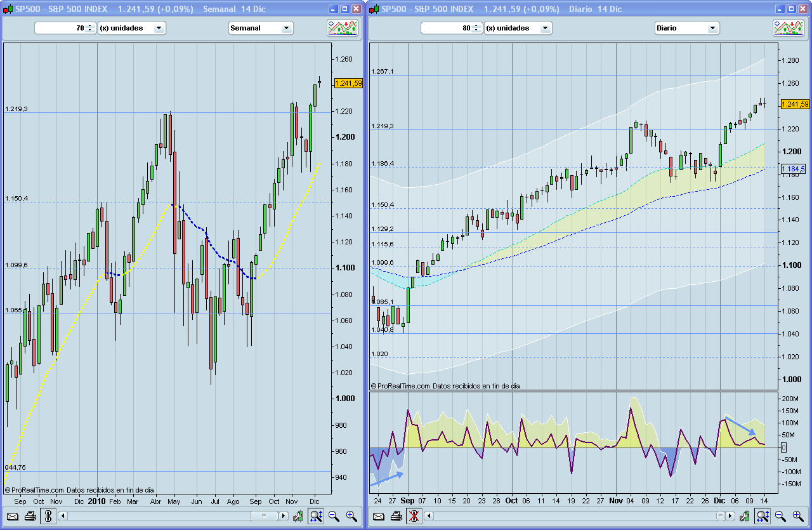Increase the units value with the stepper arrow
The width and height of the screenshot is (812, 530).
click(91, 25)
